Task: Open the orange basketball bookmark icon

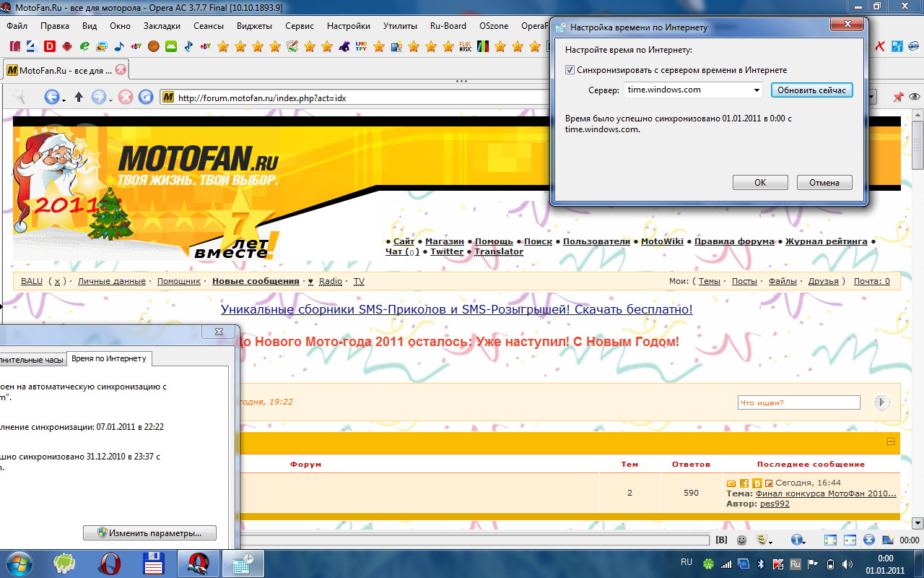Action: [x=154, y=46]
